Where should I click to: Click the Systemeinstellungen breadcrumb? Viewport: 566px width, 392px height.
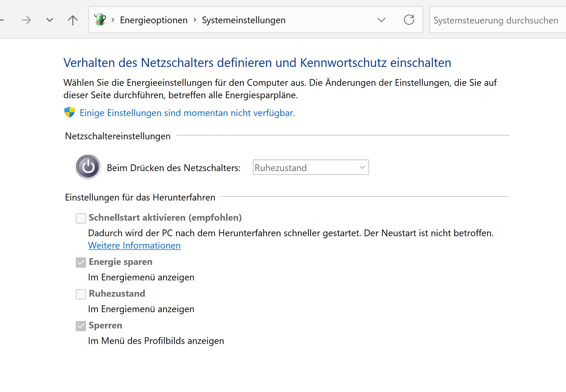[x=244, y=20]
